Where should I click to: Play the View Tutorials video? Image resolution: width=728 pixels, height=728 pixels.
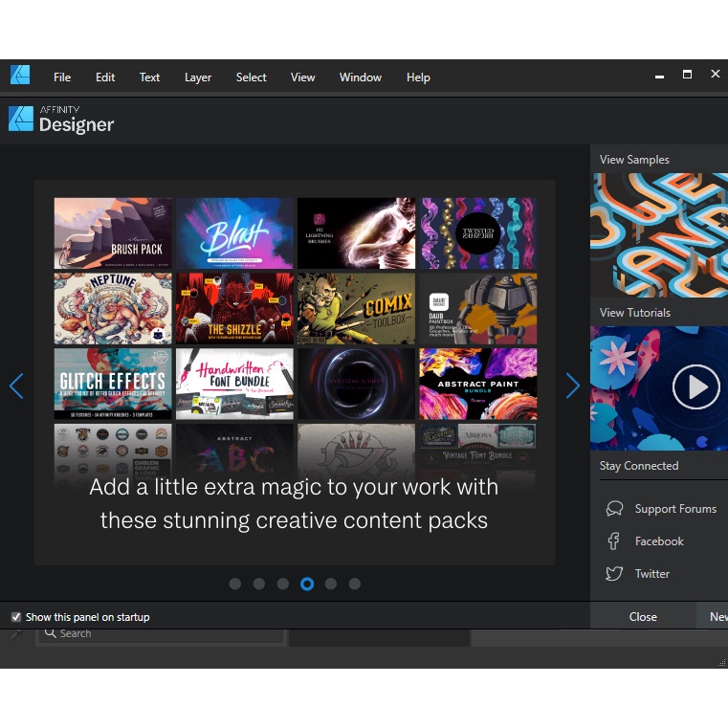coord(695,386)
